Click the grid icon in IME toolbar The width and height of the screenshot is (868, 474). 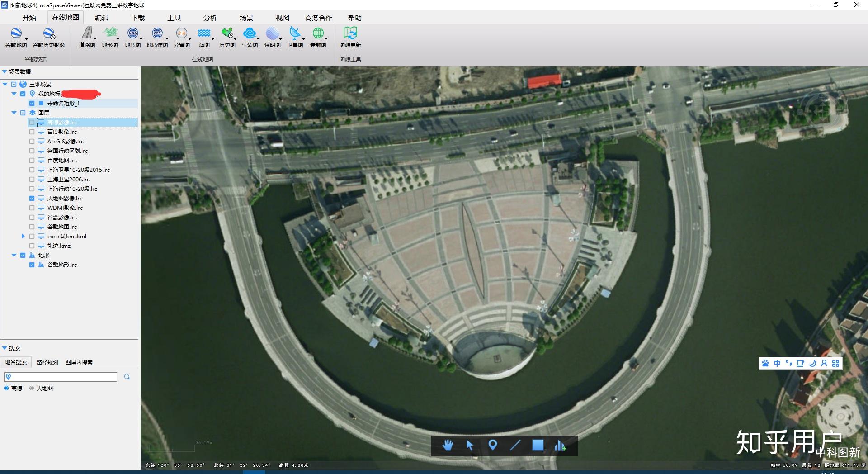(x=835, y=363)
